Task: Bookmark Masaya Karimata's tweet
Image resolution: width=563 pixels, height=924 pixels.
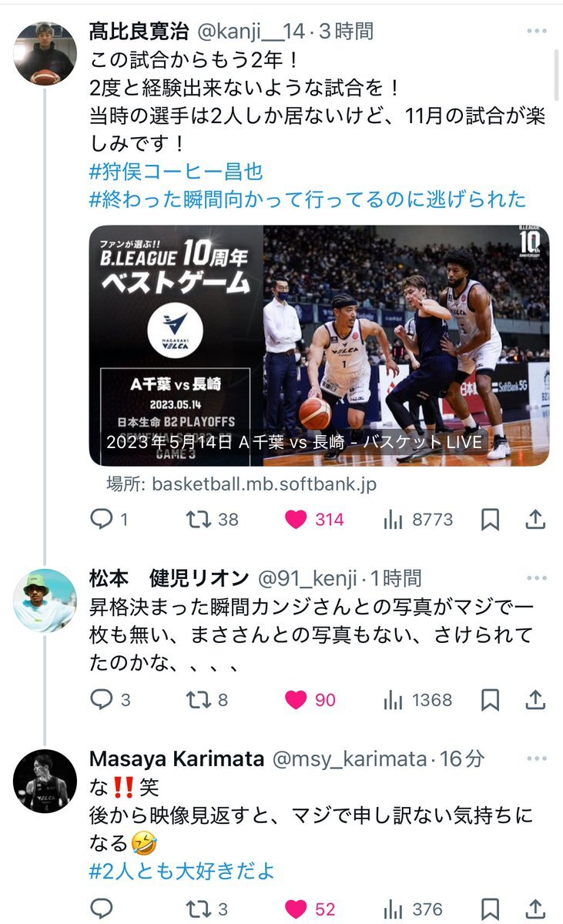Action: (491, 909)
